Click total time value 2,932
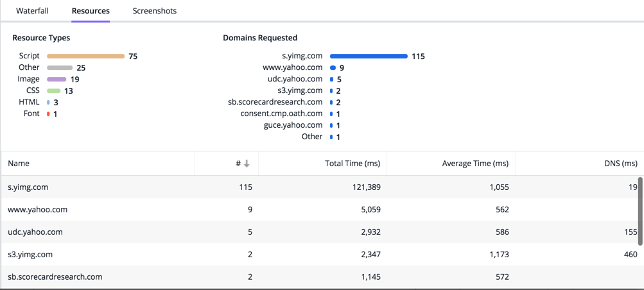Screen dimensions: 644x290 click(370, 232)
